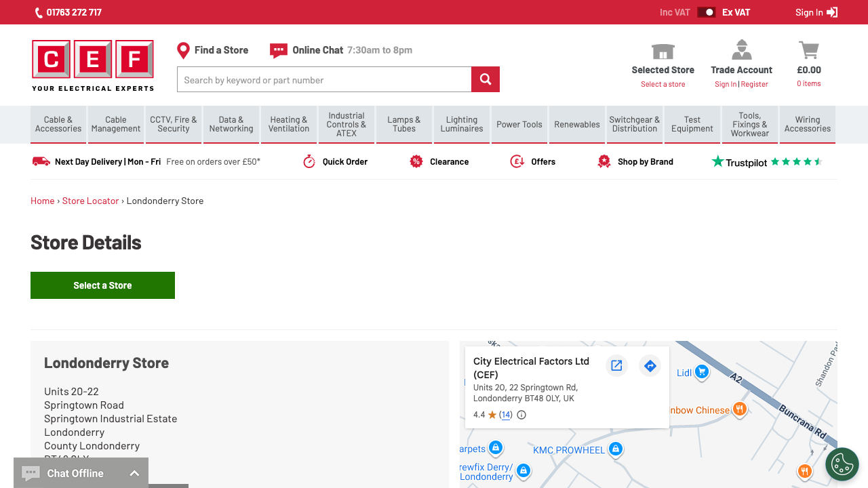The image size is (868, 488).
Task: Collapse the Chat Offline widget
Action: point(134,472)
